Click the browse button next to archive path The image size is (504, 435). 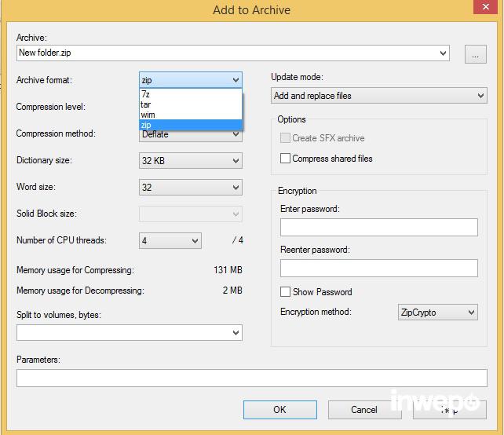pos(475,53)
